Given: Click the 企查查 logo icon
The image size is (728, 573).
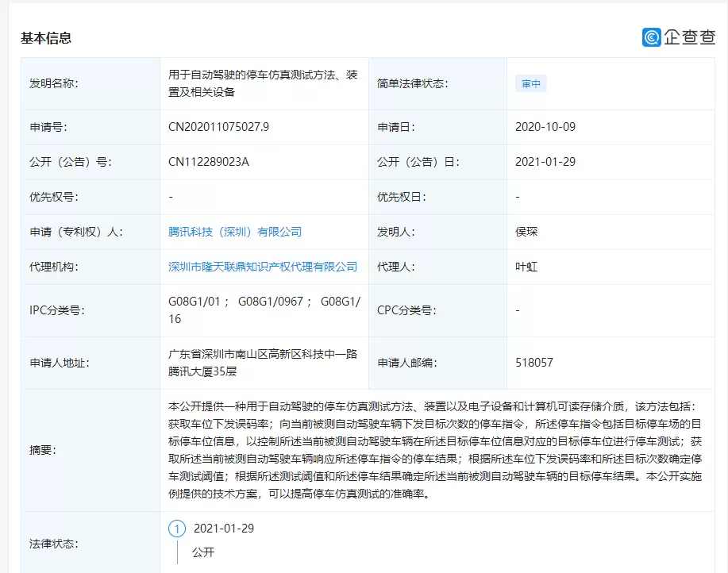Looking at the screenshot, I should tap(651, 37).
